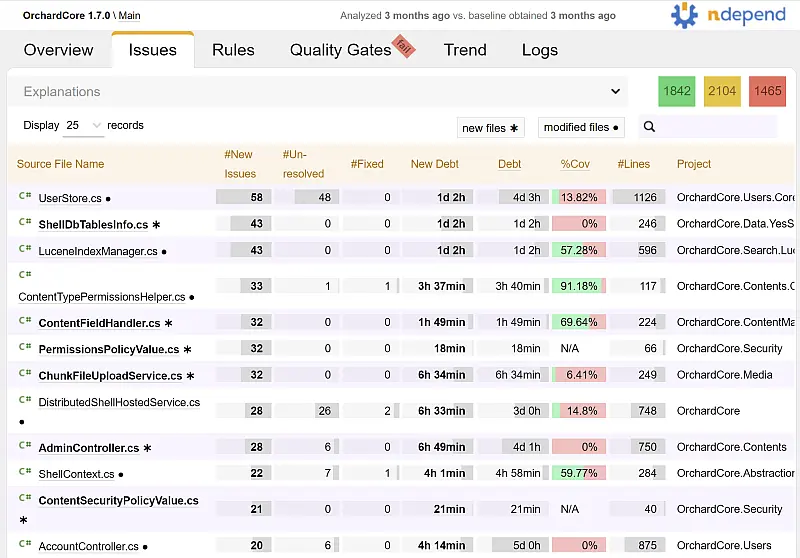Sort by the #Unresolved column header
Viewport: 800px width, 558px height.
pos(304,164)
